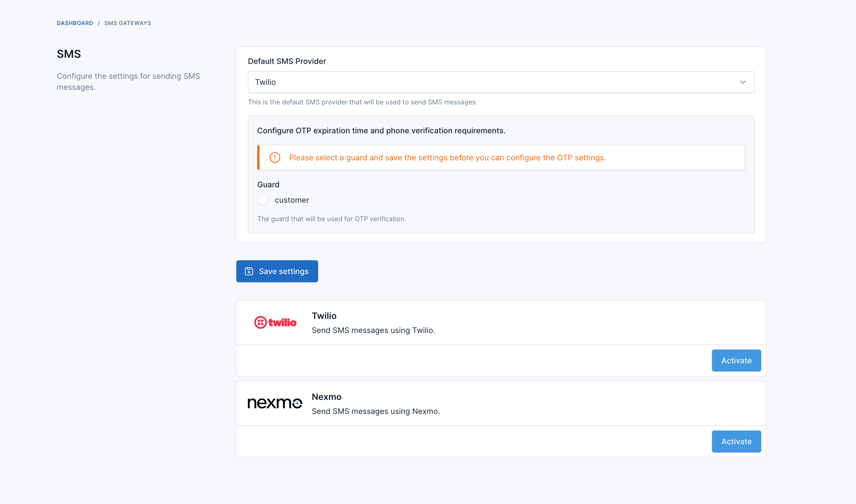Click the Twilio value in provider select
Viewport: 856px width, 504px height.
click(x=265, y=82)
